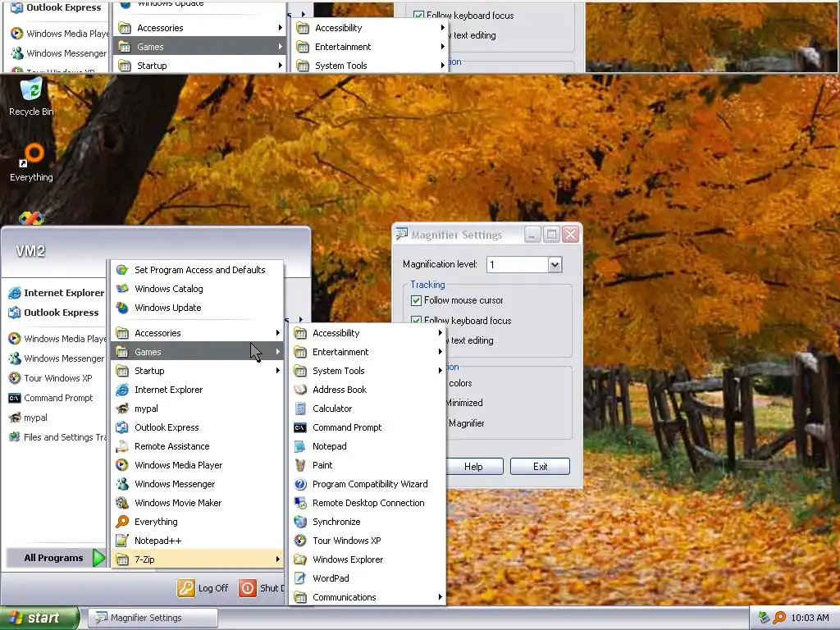Launch Notepad from the Accessories submenu
This screenshot has width=840, height=630.
pos(367,446)
